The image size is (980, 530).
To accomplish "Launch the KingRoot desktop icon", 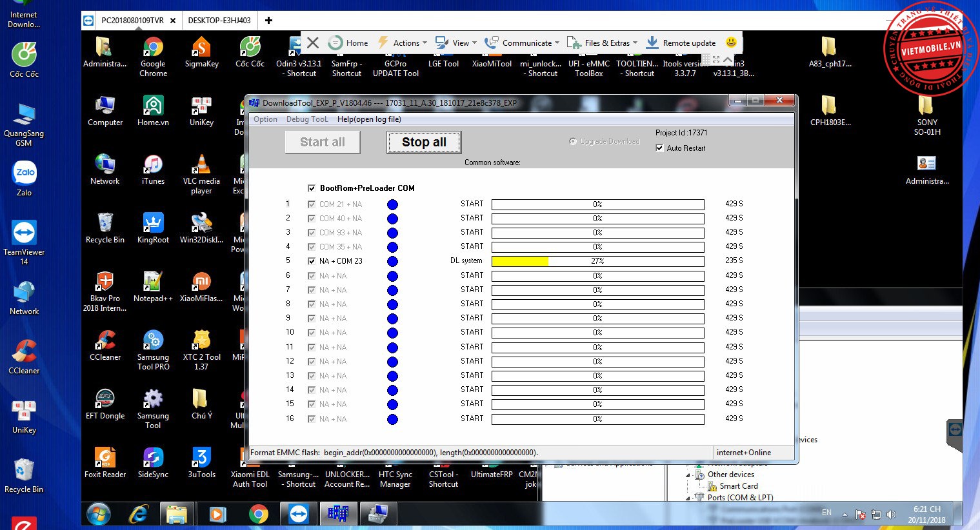I will [153, 228].
